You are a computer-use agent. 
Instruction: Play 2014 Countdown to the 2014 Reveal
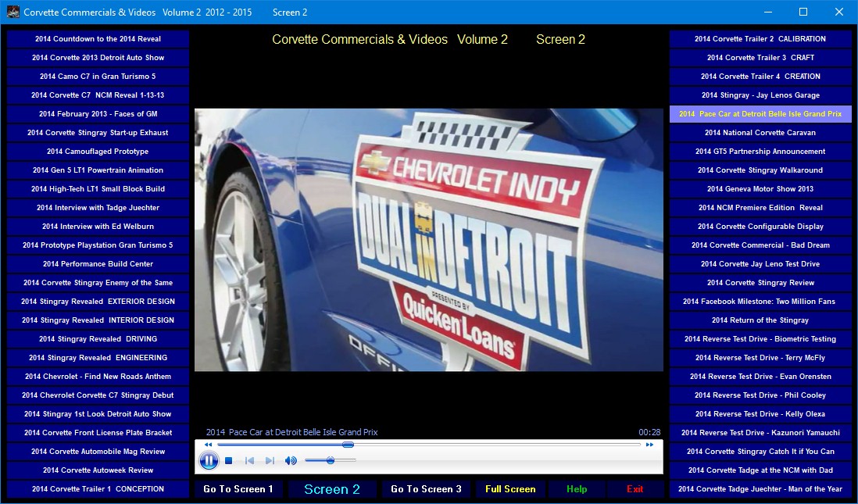coord(98,39)
